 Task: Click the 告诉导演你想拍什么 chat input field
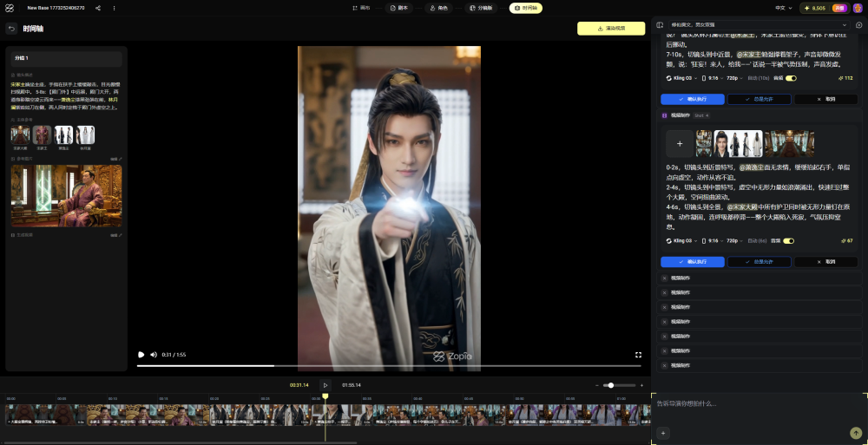click(759, 403)
